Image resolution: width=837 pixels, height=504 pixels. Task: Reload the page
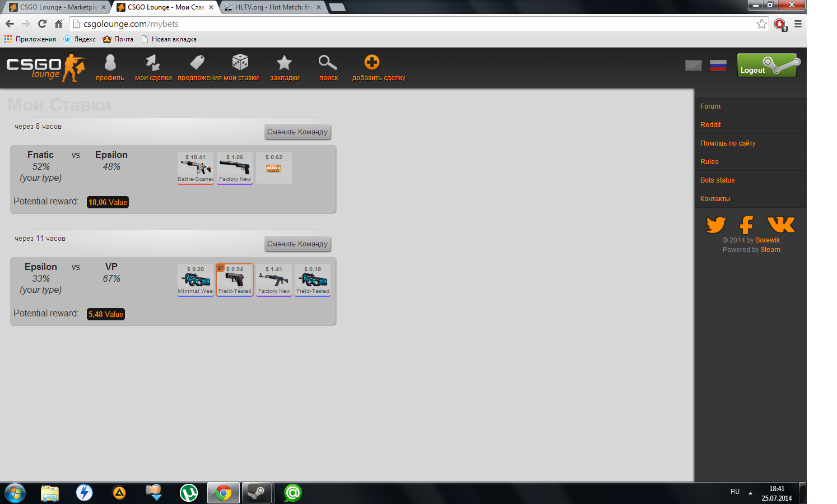click(42, 24)
